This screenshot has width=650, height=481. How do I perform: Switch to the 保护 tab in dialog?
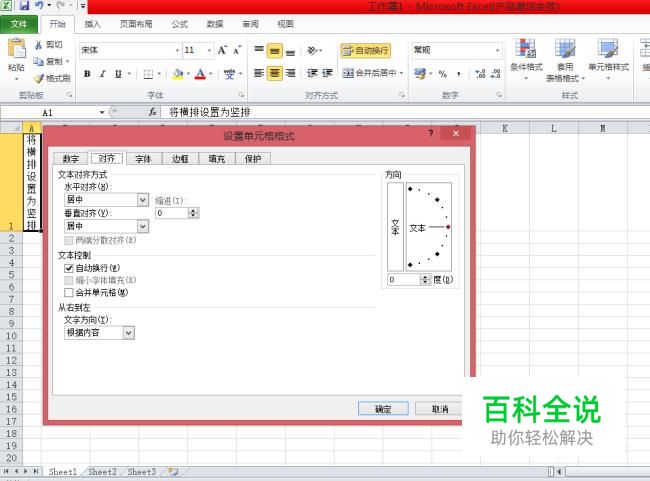[x=253, y=159]
